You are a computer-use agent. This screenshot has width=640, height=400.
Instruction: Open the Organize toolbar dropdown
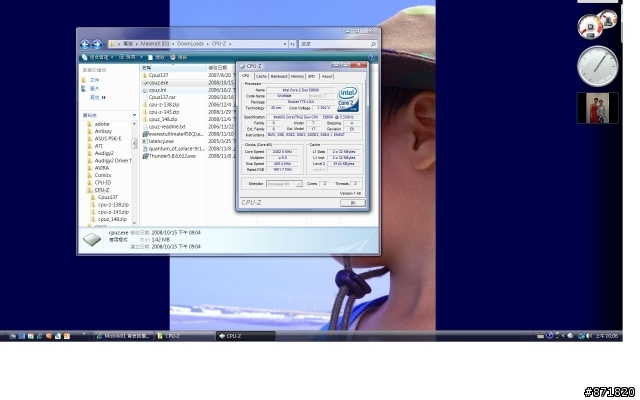98,58
